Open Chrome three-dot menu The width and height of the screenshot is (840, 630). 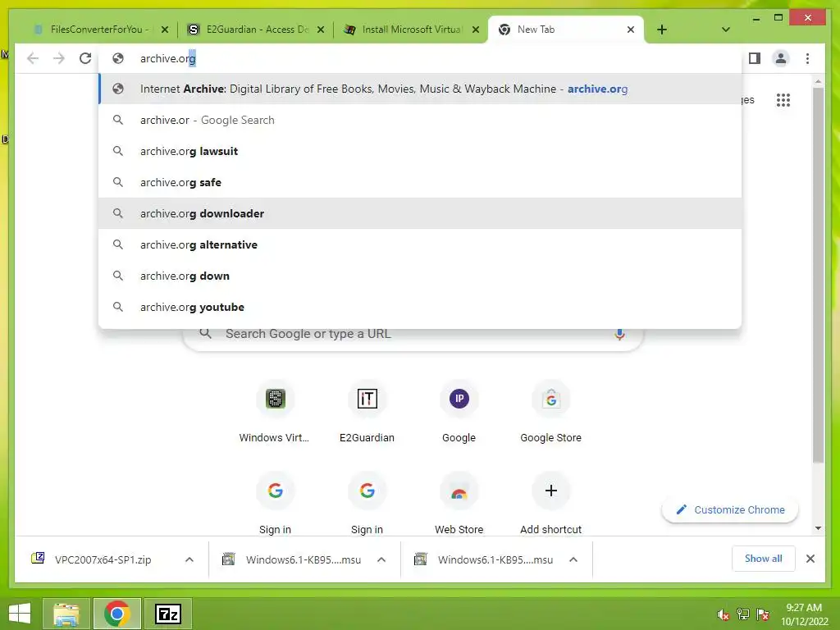[x=807, y=58]
